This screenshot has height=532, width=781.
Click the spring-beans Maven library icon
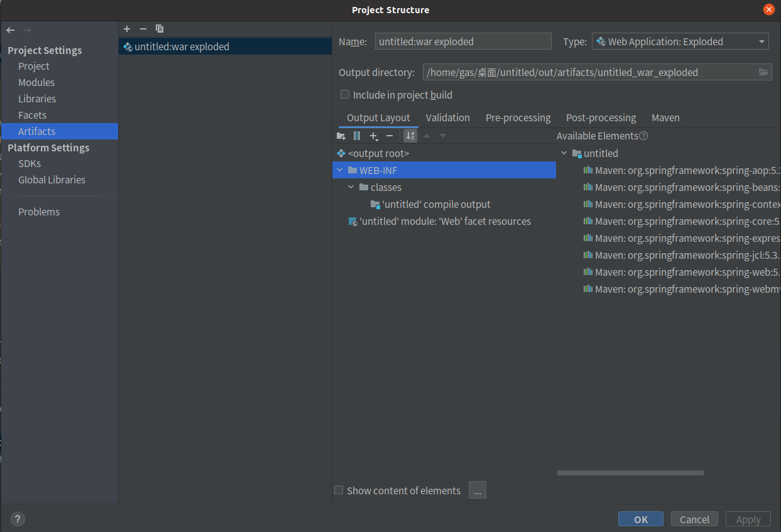[588, 187]
